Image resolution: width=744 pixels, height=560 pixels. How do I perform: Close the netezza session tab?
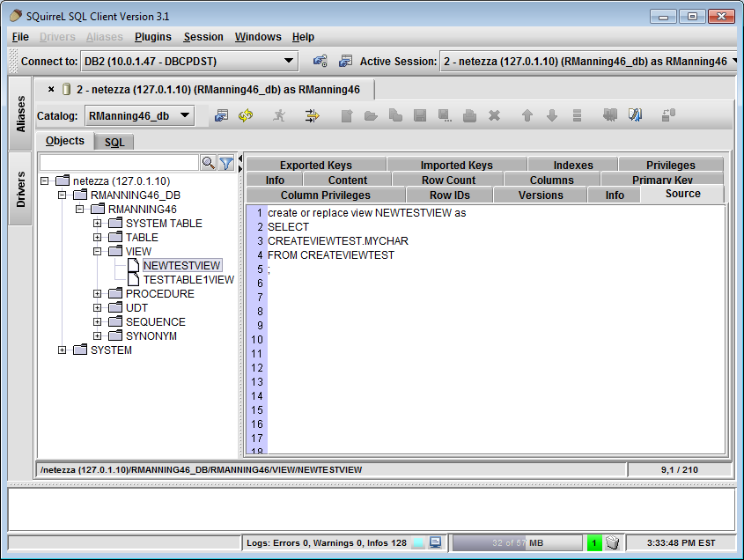coord(51,89)
